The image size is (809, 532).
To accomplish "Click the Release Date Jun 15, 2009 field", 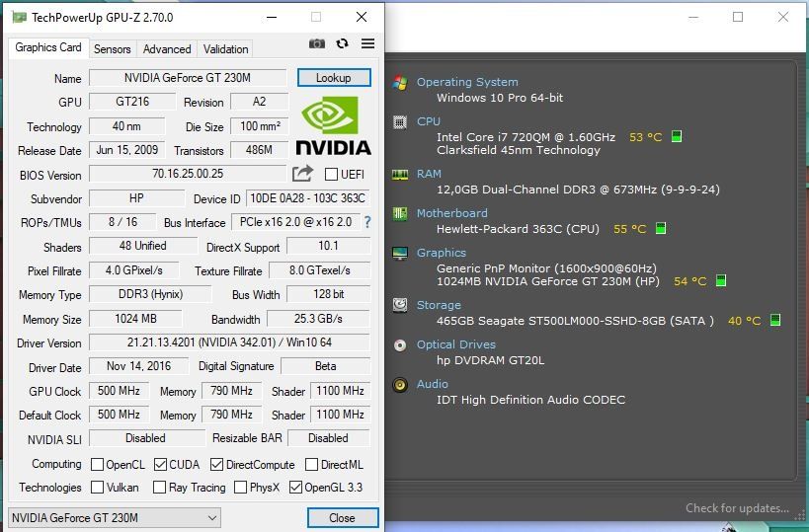I will 126,150.
